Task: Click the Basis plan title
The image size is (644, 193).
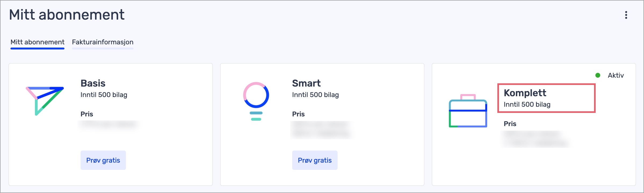Action: 93,83
